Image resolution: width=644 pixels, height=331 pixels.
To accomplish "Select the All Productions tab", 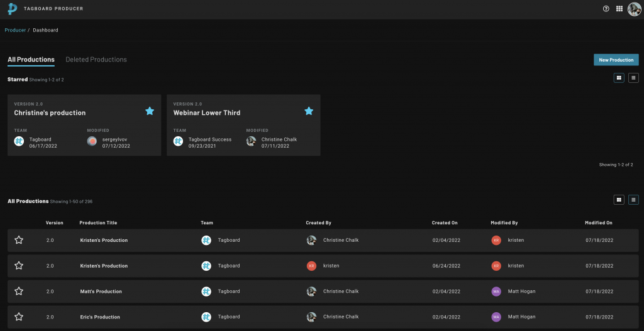I will (31, 60).
